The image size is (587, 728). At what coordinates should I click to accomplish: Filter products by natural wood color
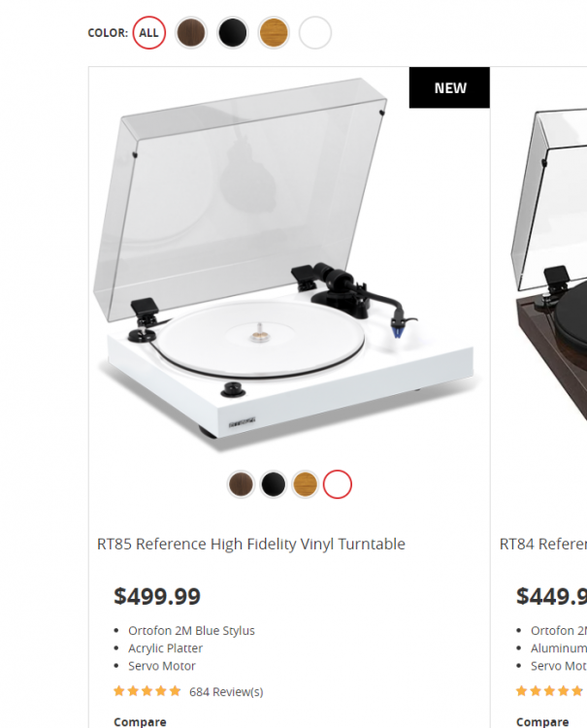click(x=274, y=33)
